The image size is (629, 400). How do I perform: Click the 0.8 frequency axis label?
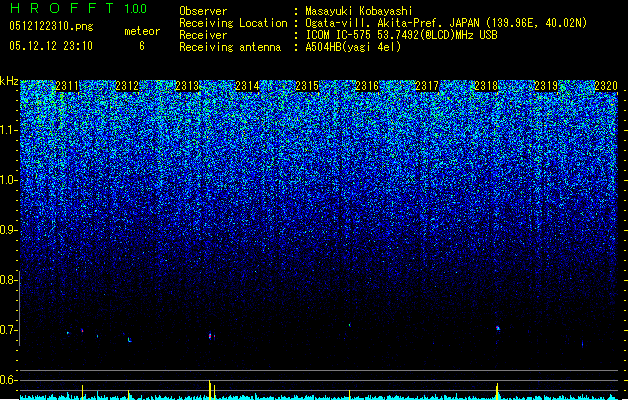coord(9,280)
